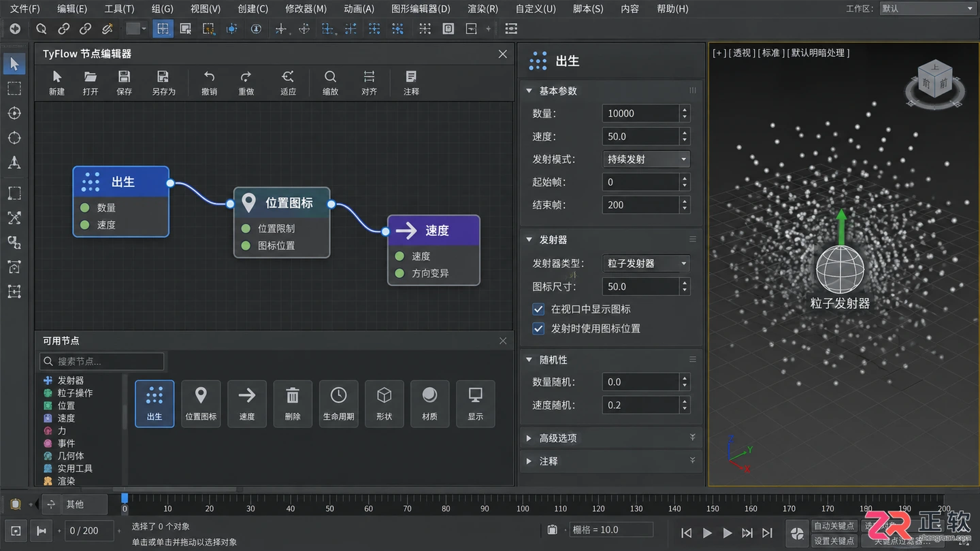Pick the 删除 trash node in the palette

pos(293,404)
